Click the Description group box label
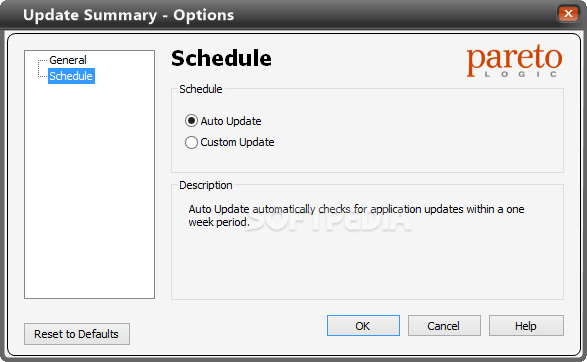 (206, 185)
